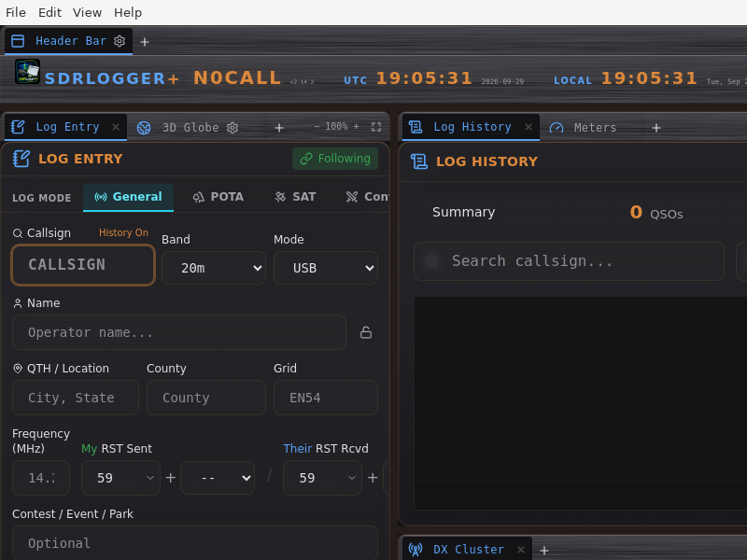
Task: Open the -- dropdown after RST Sent
Action: pyautogui.click(x=218, y=478)
